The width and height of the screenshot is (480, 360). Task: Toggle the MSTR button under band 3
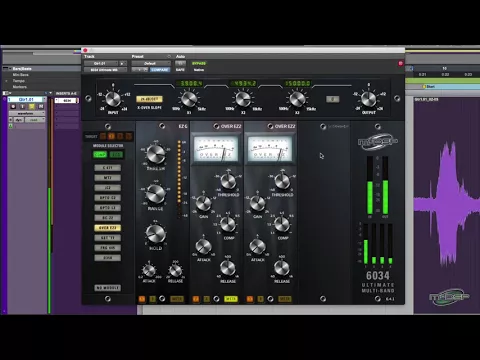click(285, 299)
